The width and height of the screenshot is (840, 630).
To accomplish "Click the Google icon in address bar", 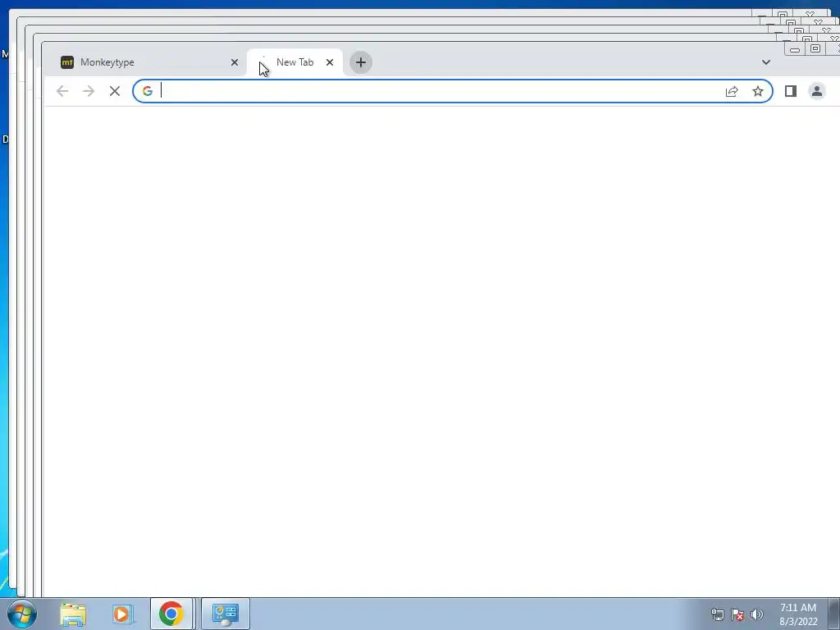I will pos(148,91).
